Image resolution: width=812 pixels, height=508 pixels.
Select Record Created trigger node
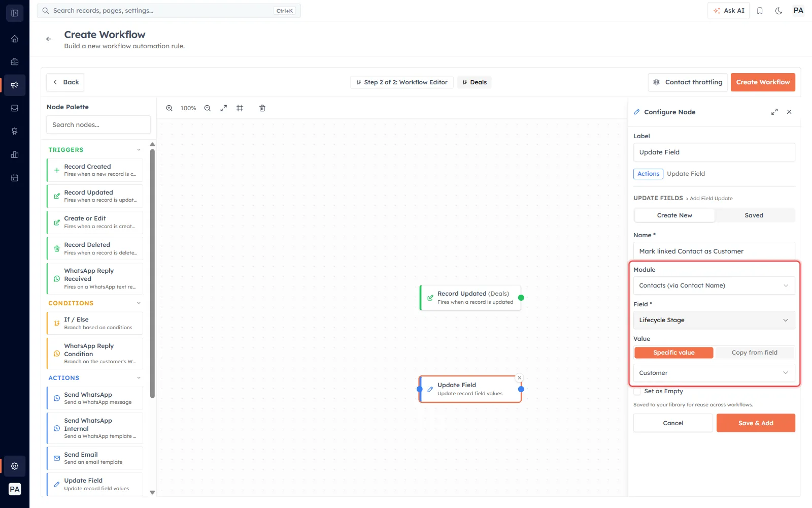point(95,170)
